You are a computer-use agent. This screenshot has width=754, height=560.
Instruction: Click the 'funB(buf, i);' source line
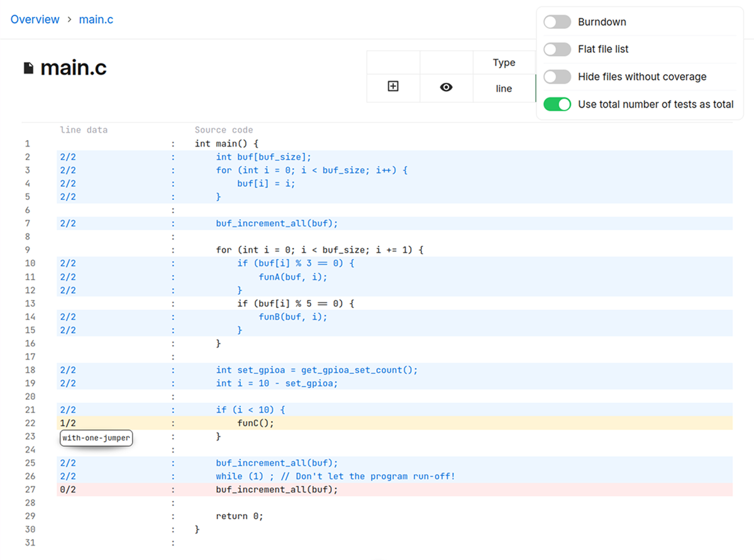293,317
